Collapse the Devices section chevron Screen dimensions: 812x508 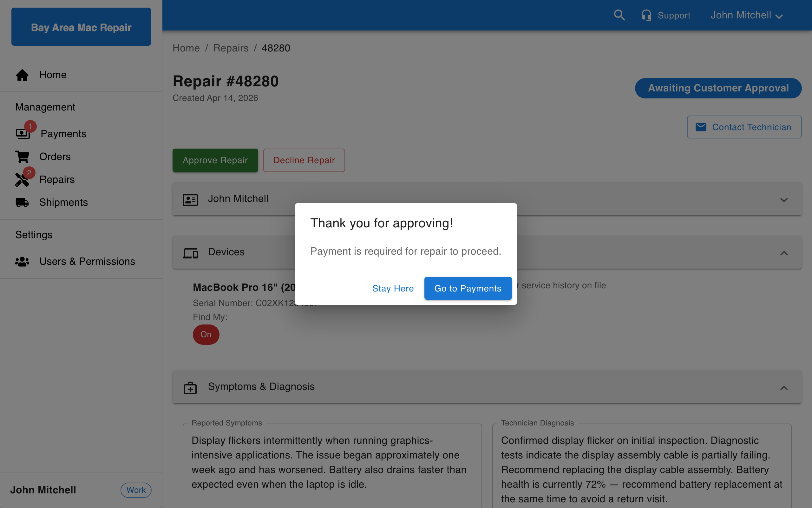[784, 253]
